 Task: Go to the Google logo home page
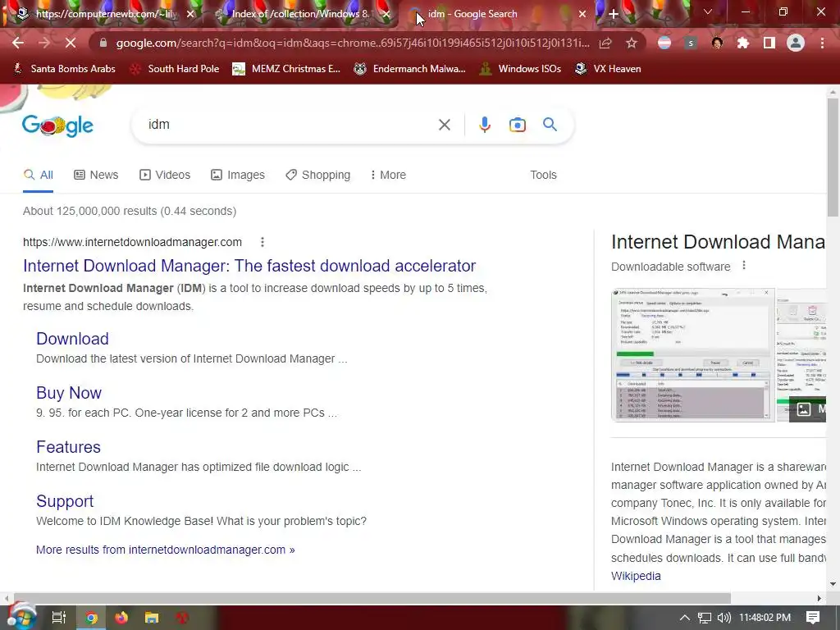click(57, 126)
